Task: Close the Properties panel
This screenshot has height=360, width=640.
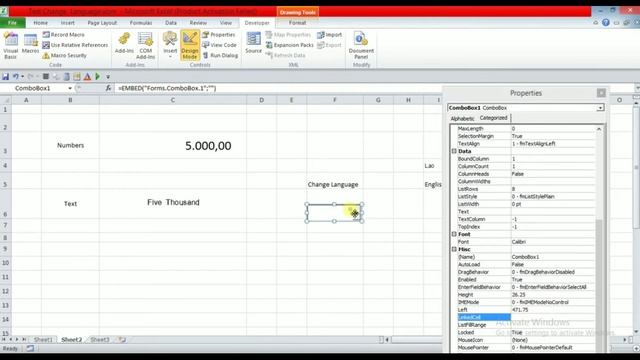Action: [x=601, y=93]
